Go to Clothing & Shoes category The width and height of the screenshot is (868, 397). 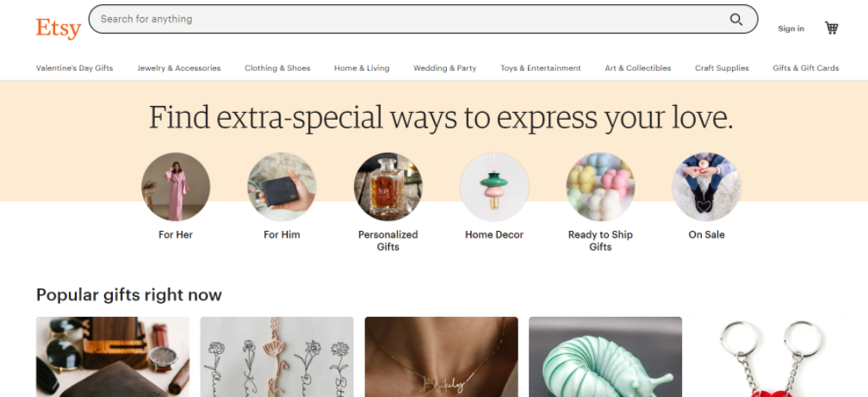[x=277, y=68]
